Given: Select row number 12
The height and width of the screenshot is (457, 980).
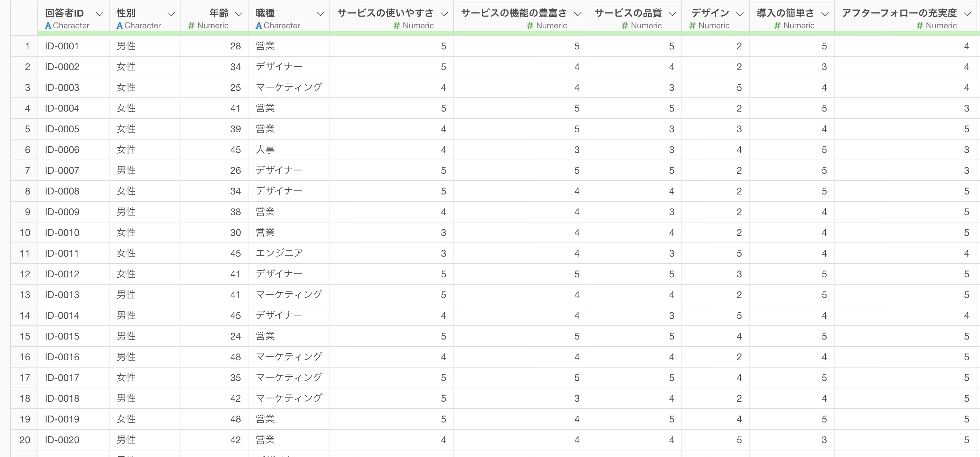Looking at the screenshot, I should pyautogui.click(x=25, y=274).
